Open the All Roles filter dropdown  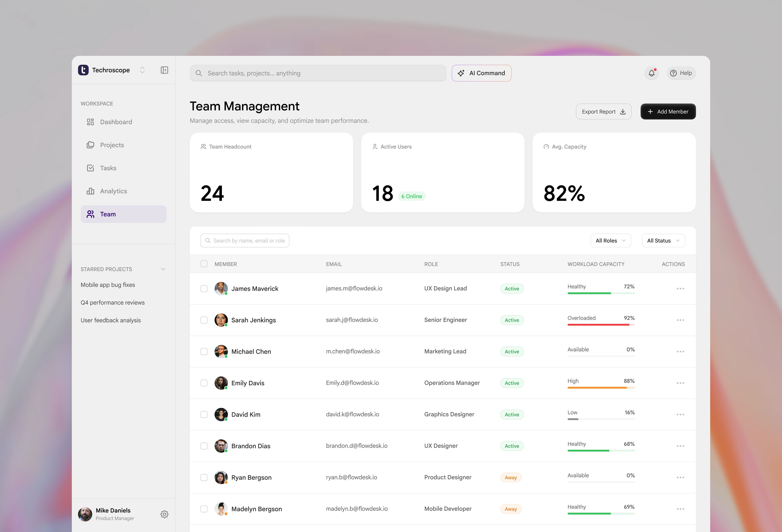tap(610, 241)
